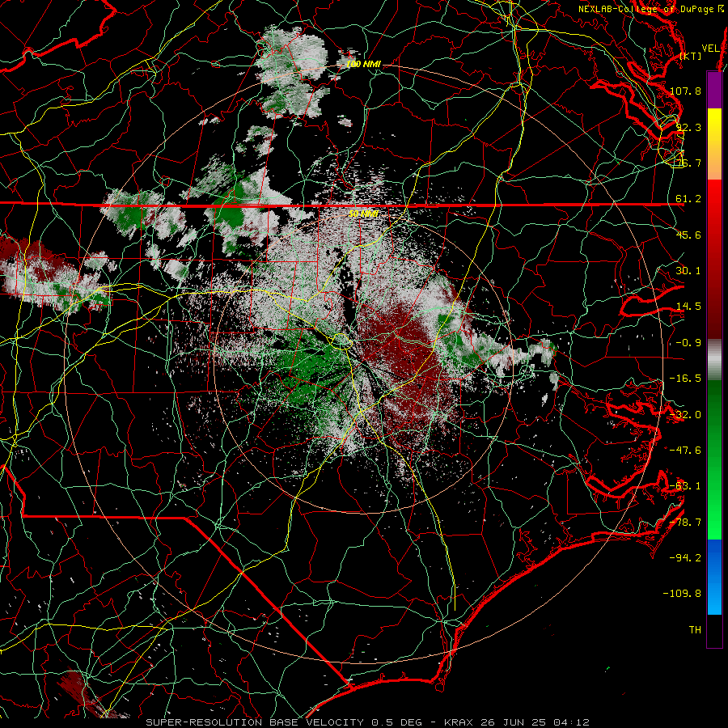Viewport: 728px width, 728px height.
Task: Click the 30.1 velocity scale value
Action: [x=688, y=271]
